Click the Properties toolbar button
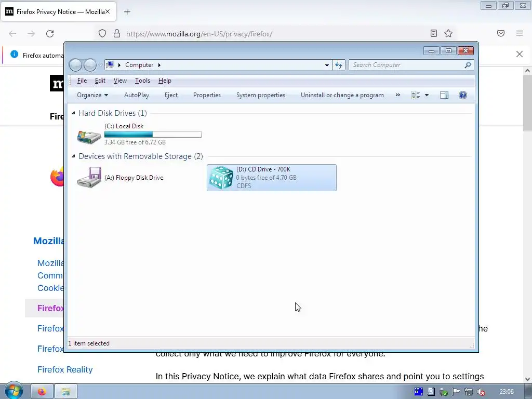This screenshot has width=532, height=399. point(207,95)
